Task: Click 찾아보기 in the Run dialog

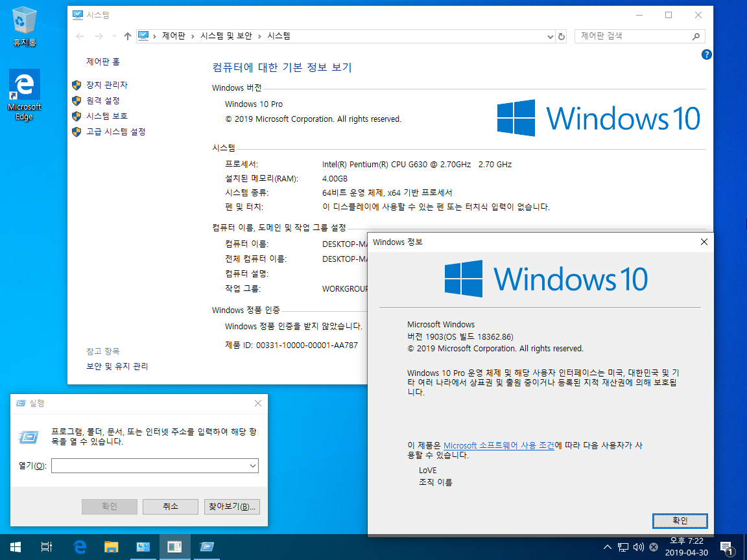Action: (232, 507)
